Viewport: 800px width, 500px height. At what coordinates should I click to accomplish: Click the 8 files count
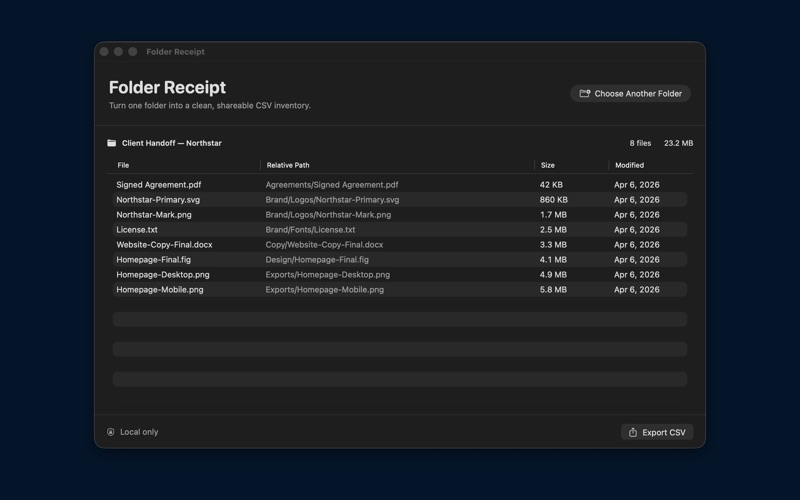[640, 143]
